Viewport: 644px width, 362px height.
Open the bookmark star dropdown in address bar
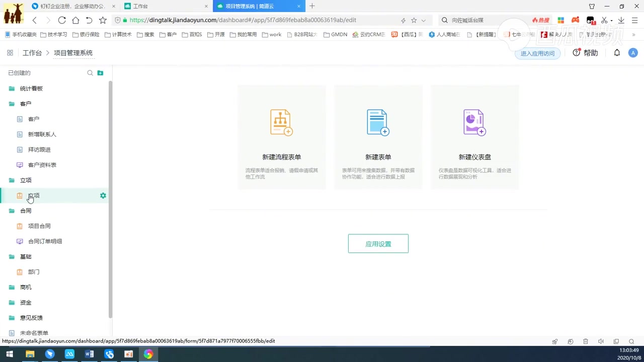tap(414, 20)
